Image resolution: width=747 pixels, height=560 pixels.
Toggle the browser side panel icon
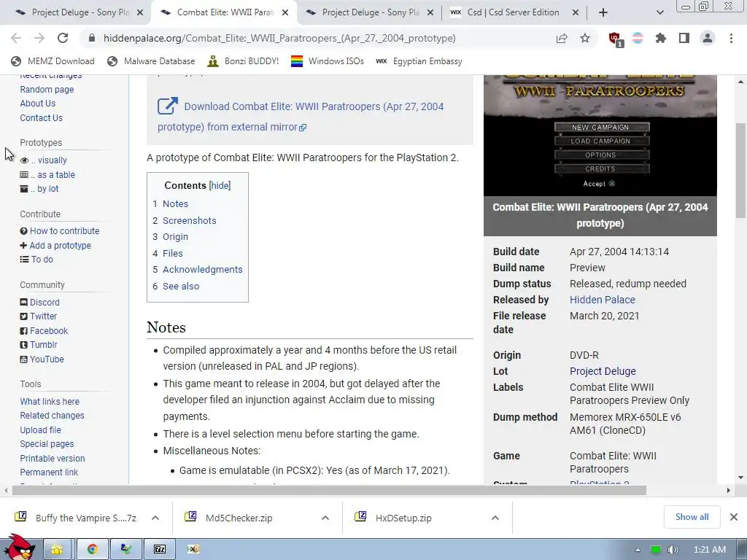point(684,38)
